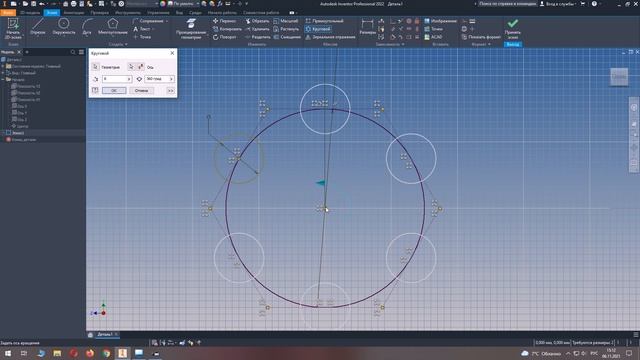Click Показать формат button
The image size is (640, 360).
tap(481, 37)
